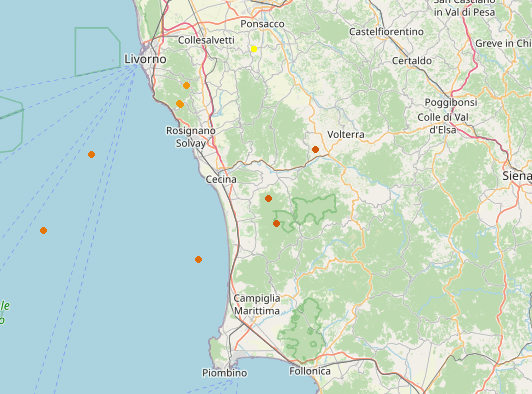Viewport: 532px width, 394px height.
Task: Select the Piombino label on the map
Action: [x=225, y=373]
